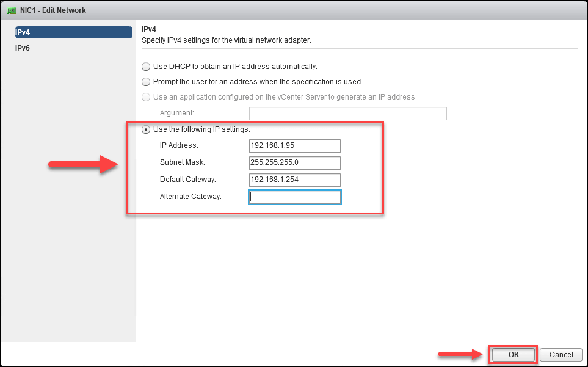Click the 'Default Gateway:' label
Image resolution: width=588 pixels, height=367 pixels.
click(x=188, y=180)
